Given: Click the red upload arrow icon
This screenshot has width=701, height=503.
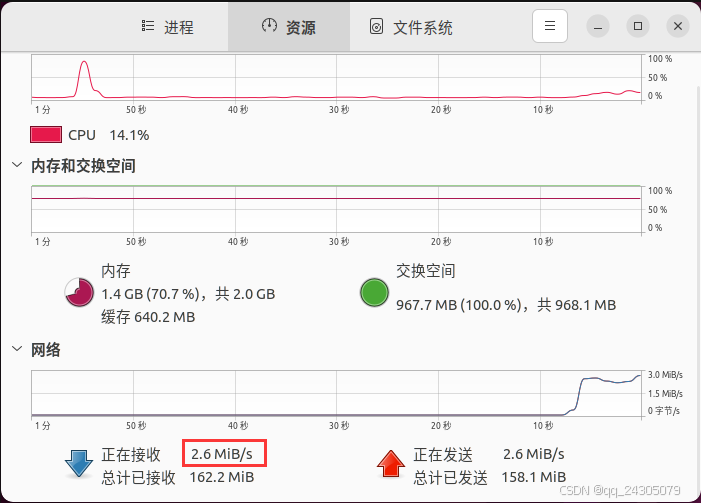Looking at the screenshot, I should click(x=391, y=464).
